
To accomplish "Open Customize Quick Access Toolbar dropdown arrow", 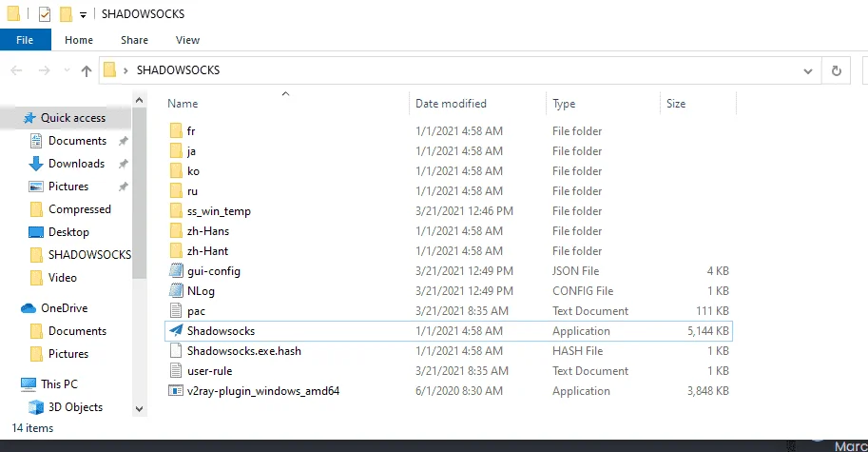I will click(83, 15).
